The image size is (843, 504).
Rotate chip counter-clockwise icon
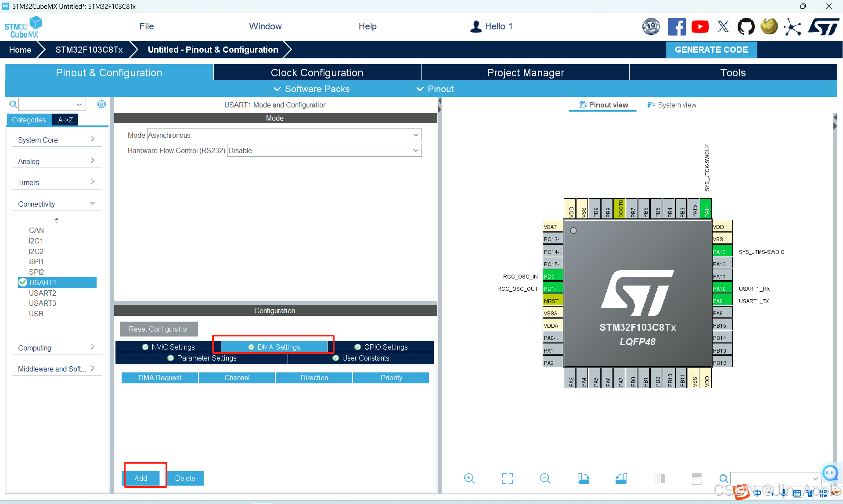tap(621, 478)
